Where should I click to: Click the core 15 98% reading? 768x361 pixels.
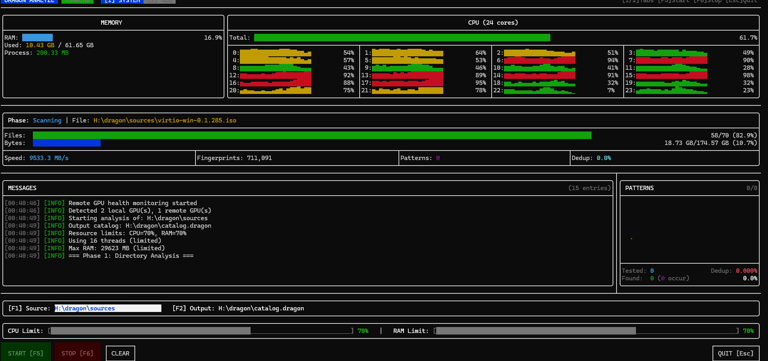pyautogui.click(x=748, y=75)
